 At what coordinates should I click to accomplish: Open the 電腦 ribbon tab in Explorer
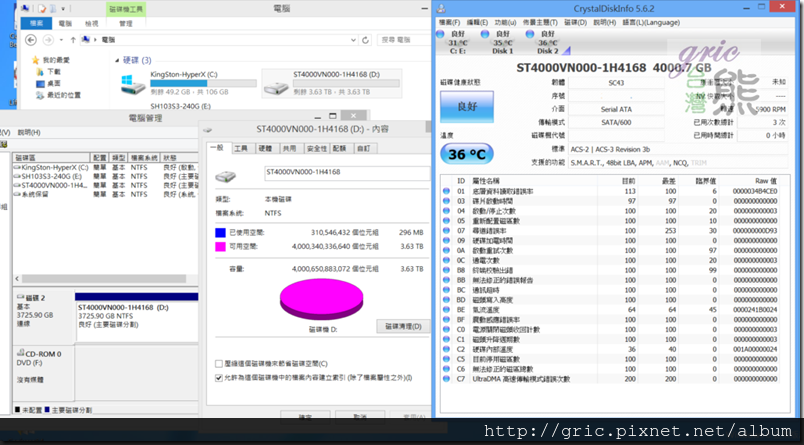coord(65,24)
